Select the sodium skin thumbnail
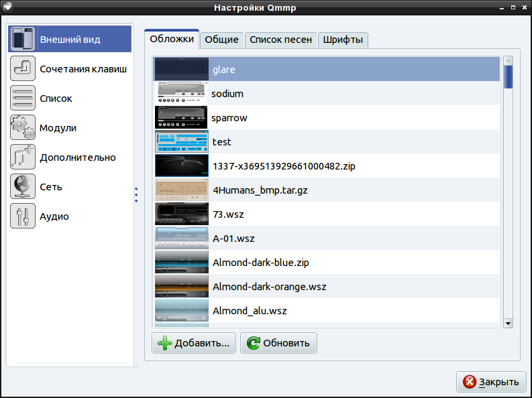 pos(182,93)
